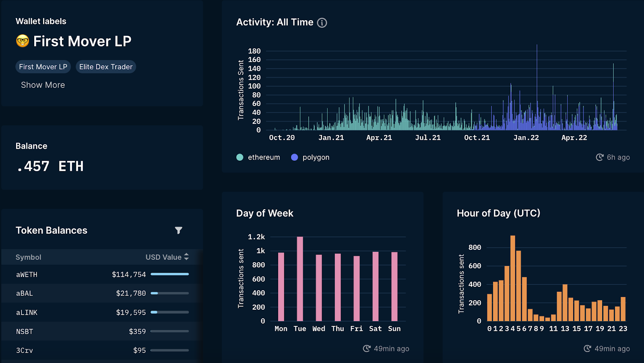Select the NSBT token row

click(102, 331)
